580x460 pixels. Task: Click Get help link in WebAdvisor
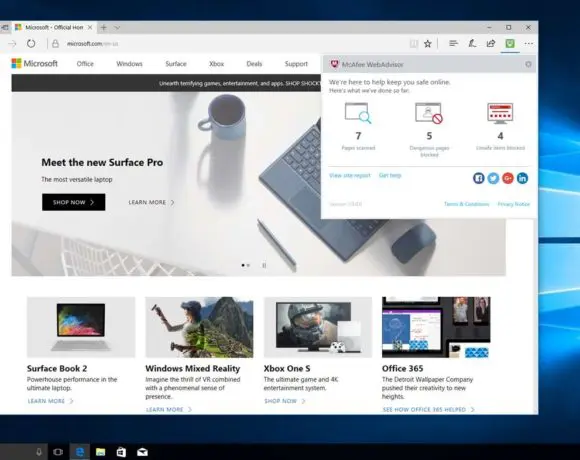390,175
